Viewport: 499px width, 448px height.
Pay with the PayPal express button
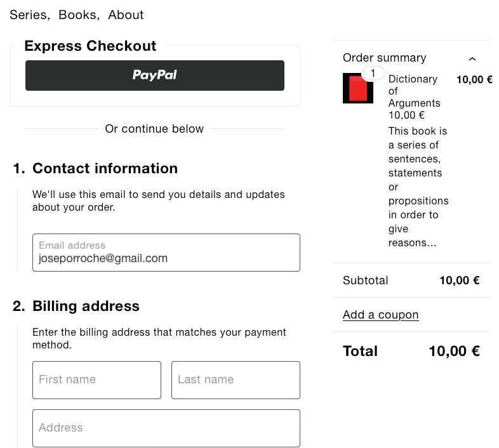tap(155, 76)
